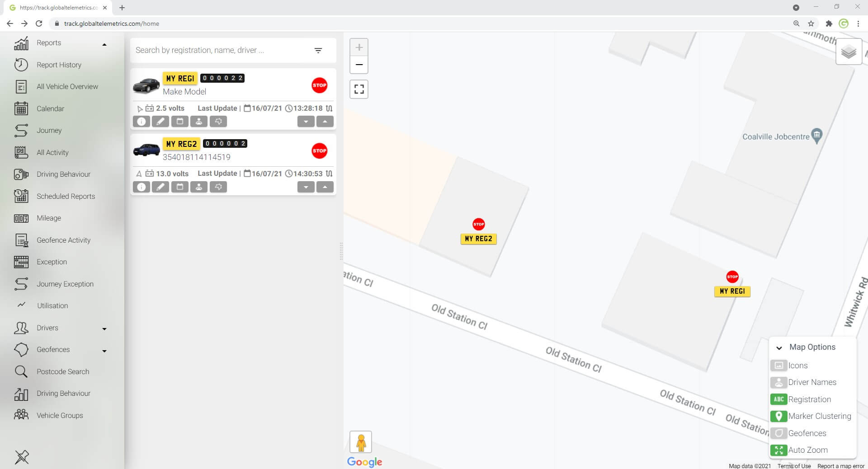This screenshot has height=469, width=868.
Task: Click the MY REG2 stop marker on map
Action: [x=478, y=224]
